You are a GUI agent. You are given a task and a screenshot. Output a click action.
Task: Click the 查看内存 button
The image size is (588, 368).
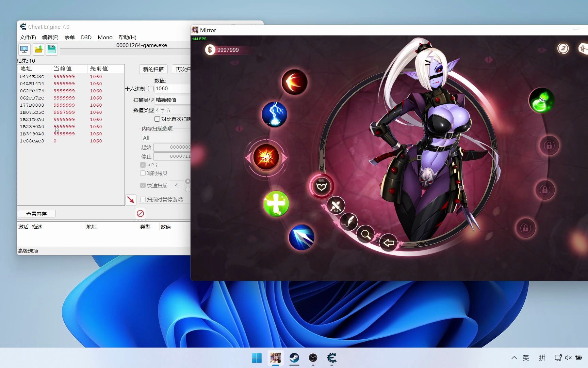pos(36,214)
